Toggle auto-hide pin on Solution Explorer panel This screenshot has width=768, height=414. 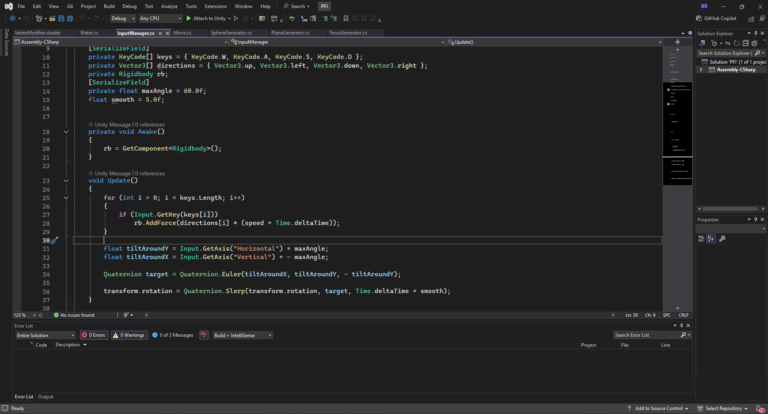[x=755, y=33]
